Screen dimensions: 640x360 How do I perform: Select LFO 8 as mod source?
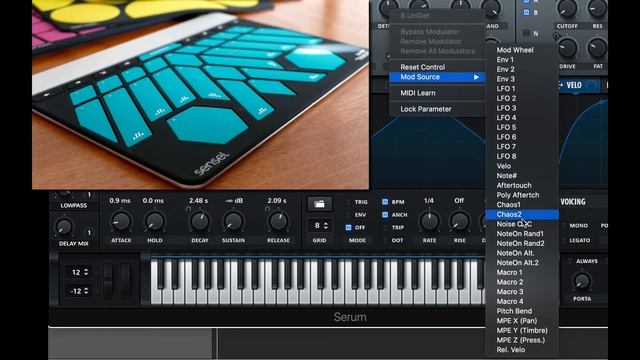522,156
